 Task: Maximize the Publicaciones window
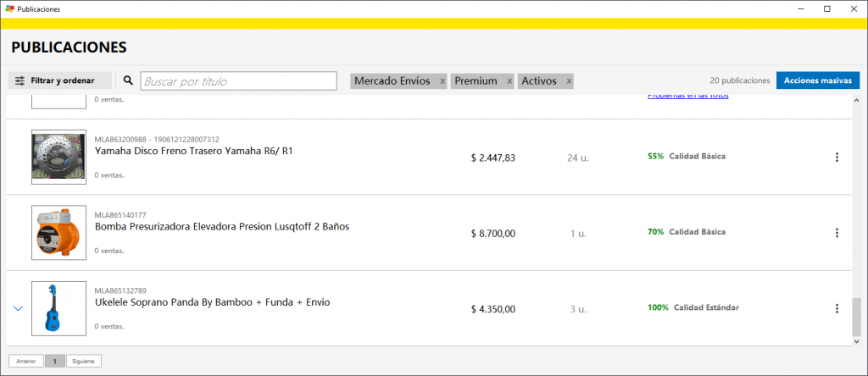point(827,8)
